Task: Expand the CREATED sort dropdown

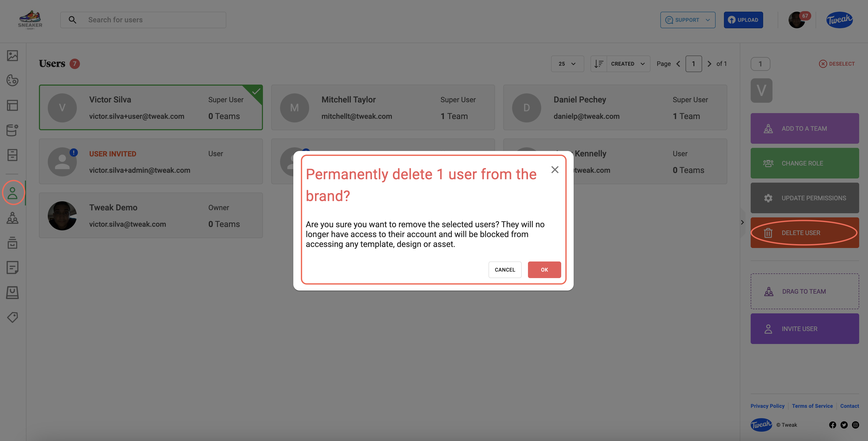Action: [x=628, y=64]
